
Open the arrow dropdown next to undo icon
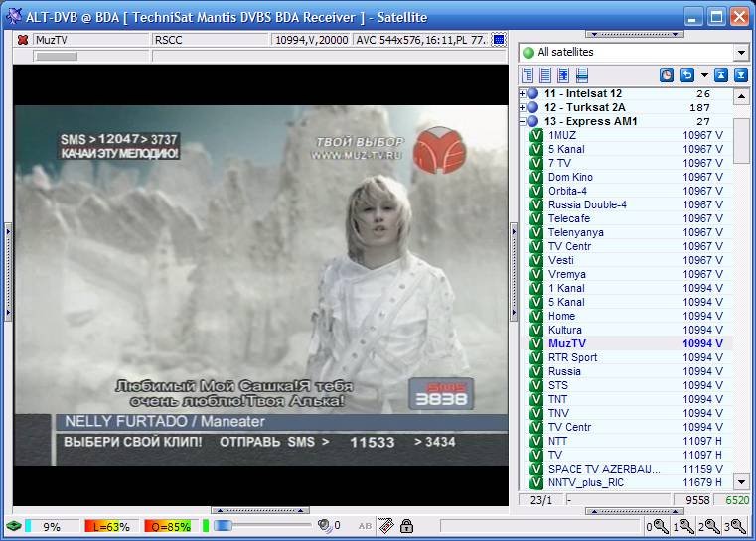(704, 75)
